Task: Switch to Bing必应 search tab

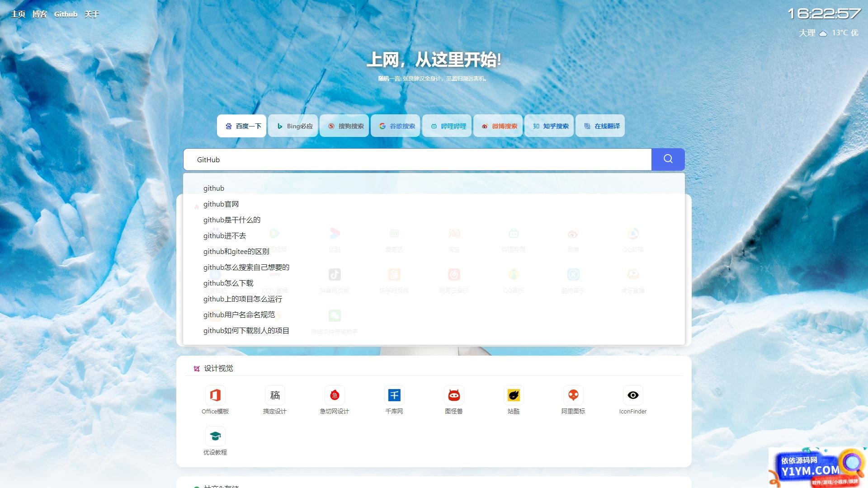Action: 293,126
